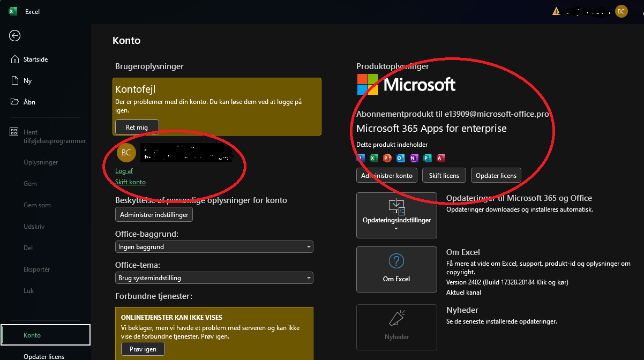Image resolution: width=644 pixels, height=360 pixels.
Task: Click the Version 2402 build text
Action: click(x=507, y=282)
